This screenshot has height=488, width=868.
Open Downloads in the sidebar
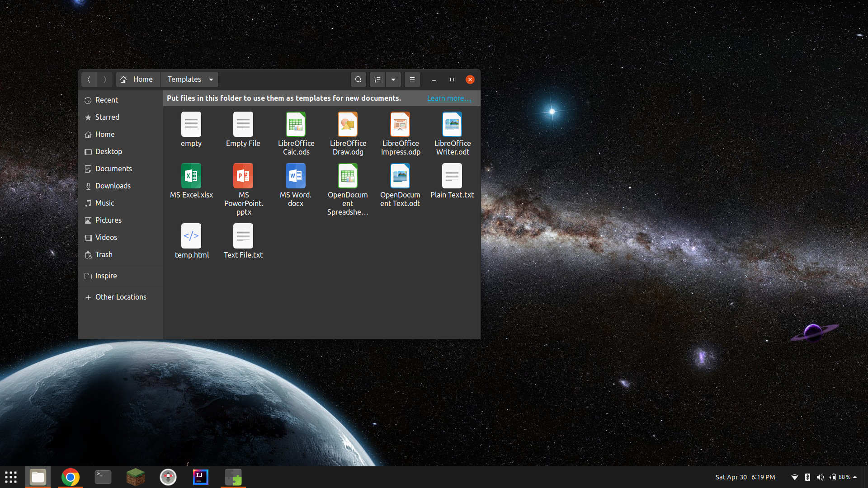[x=120, y=186]
